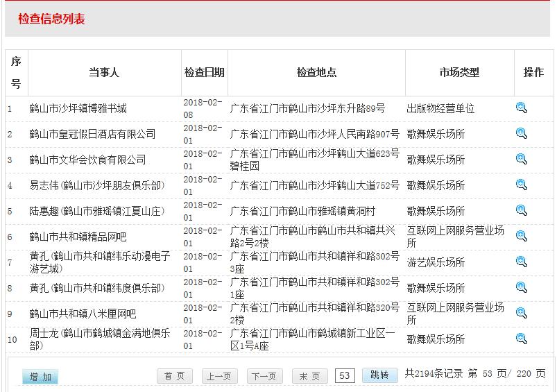Click the 检查日期 column header
Viewport: 557px width, 392px height.
point(204,73)
